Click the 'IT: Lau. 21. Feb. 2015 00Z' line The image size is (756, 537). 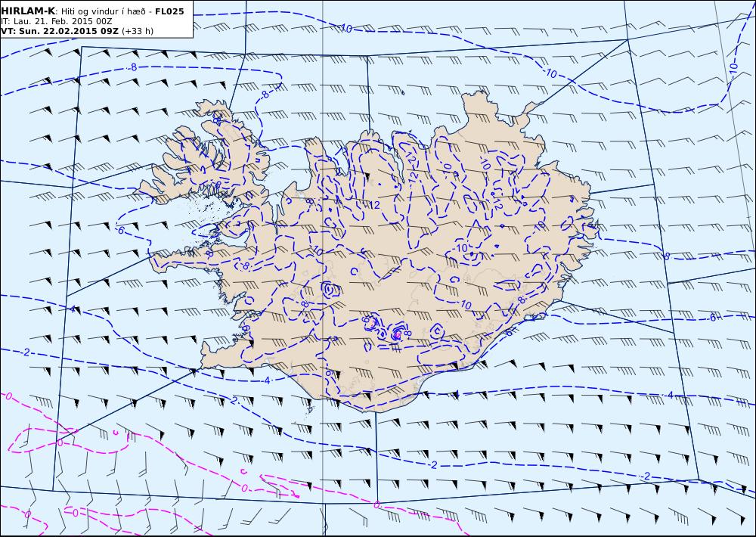57,21
